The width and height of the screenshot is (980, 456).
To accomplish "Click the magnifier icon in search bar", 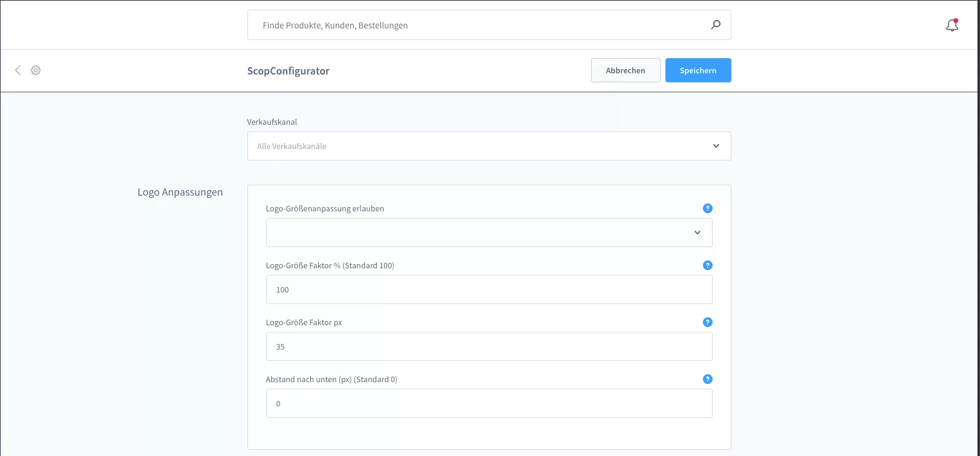I will [x=716, y=25].
